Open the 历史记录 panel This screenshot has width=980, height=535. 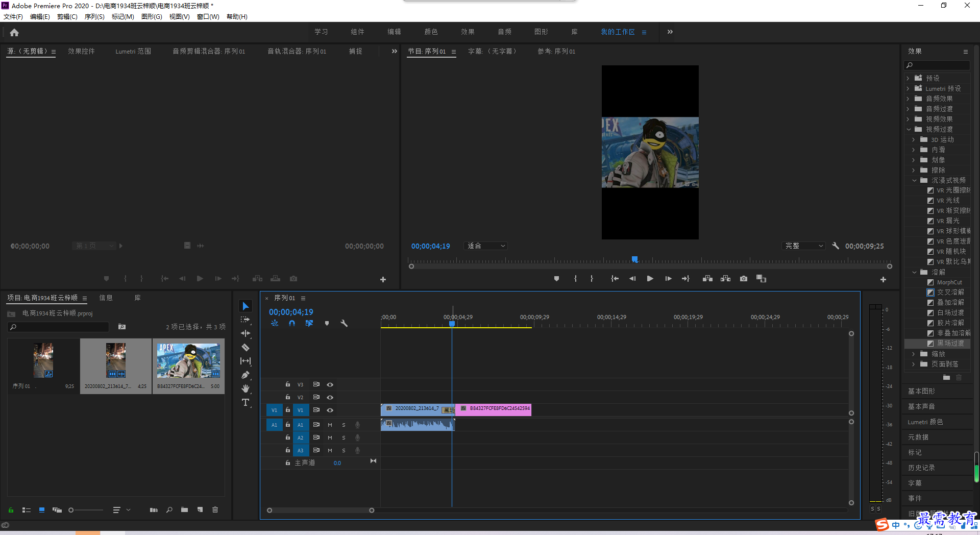(921, 468)
